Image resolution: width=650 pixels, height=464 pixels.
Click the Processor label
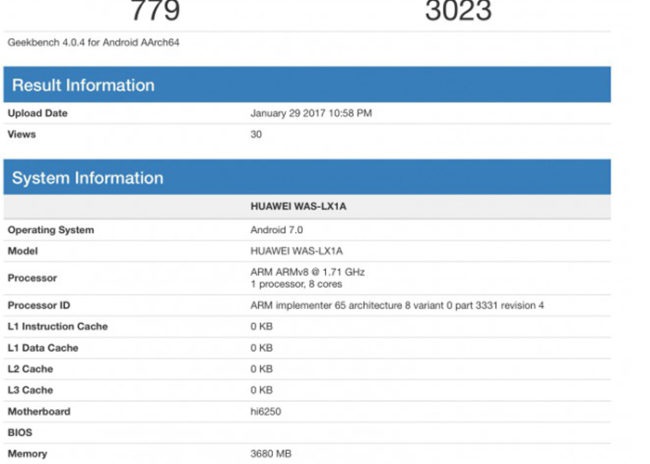32,278
